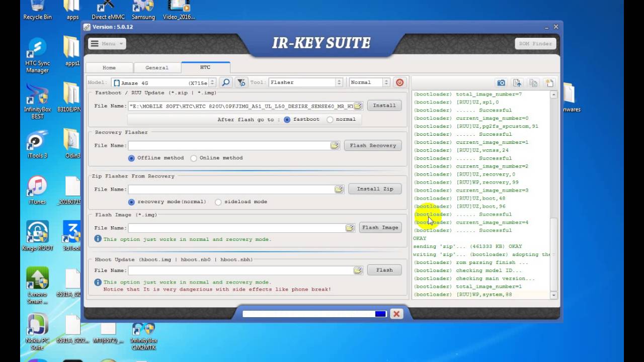The width and height of the screenshot is (644, 362).
Task: Open the InfinityBox CM2MTK desktop shortcut
Action: [143, 336]
